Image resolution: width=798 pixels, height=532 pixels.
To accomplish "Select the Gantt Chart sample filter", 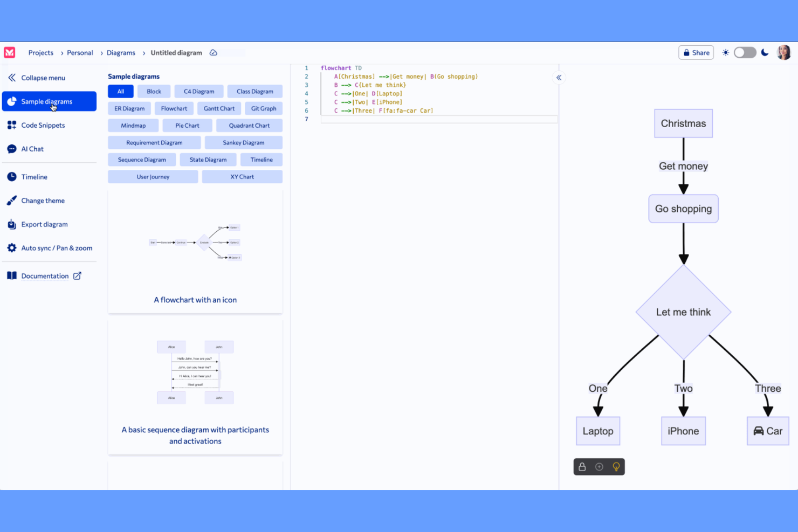I will [219, 108].
